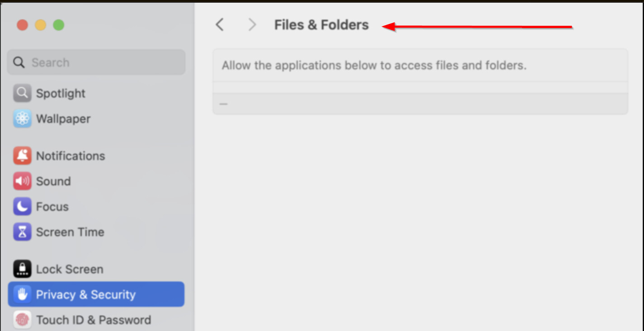The image size is (644, 331).
Task: Click the search magnifying glass icon
Action: pyautogui.click(x=19, y=62)
